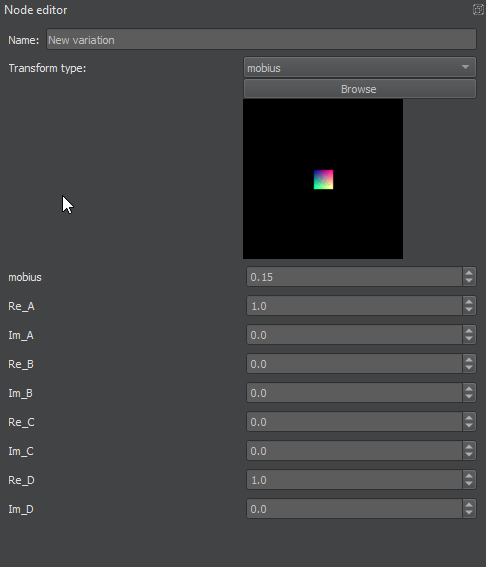
Task: Increase Re_A with the up arrow
Action: pos(469,302)
